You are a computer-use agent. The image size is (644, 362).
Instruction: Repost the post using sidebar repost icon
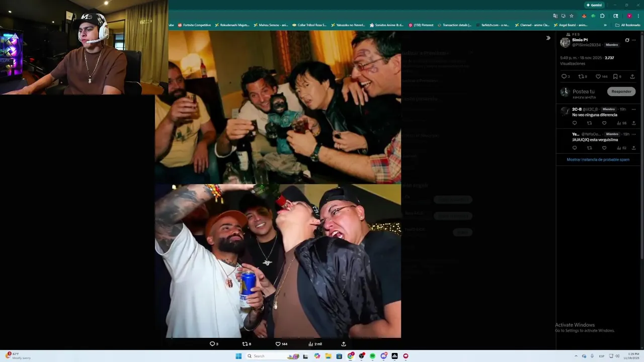tap(581, 76)
